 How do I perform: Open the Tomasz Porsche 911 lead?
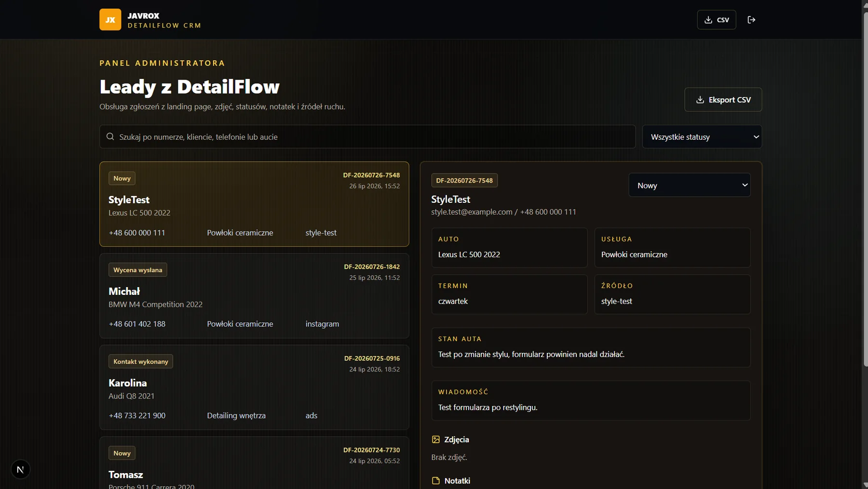pyautogui.click(x=254, y=463)
